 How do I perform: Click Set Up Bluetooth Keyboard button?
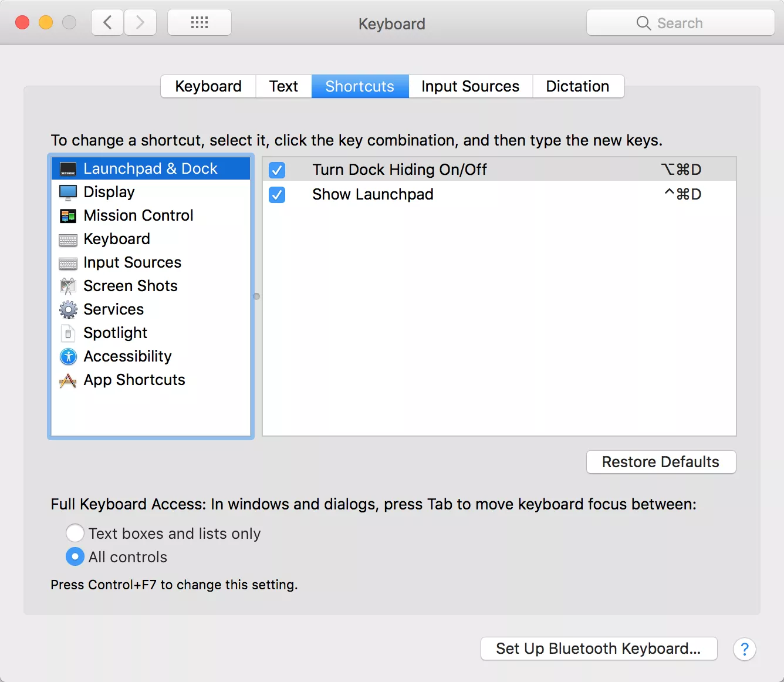pos(599,649)
